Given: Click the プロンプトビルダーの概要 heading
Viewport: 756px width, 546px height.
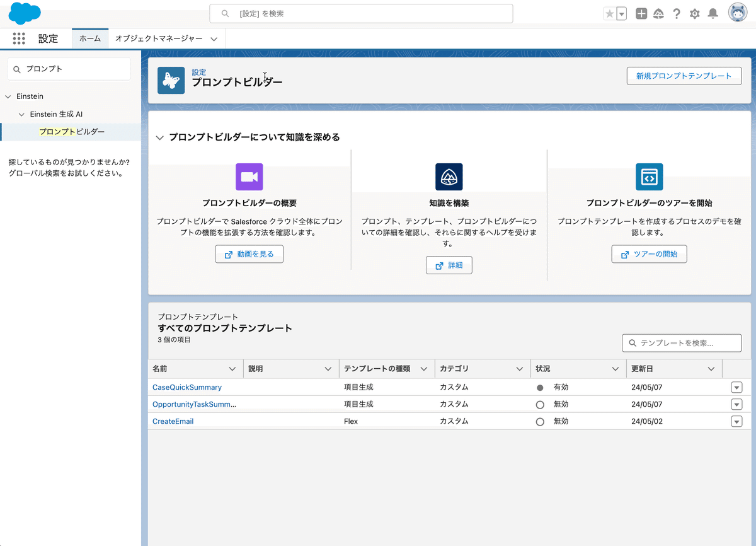Looking at the screenshot, I should (249, 203).
